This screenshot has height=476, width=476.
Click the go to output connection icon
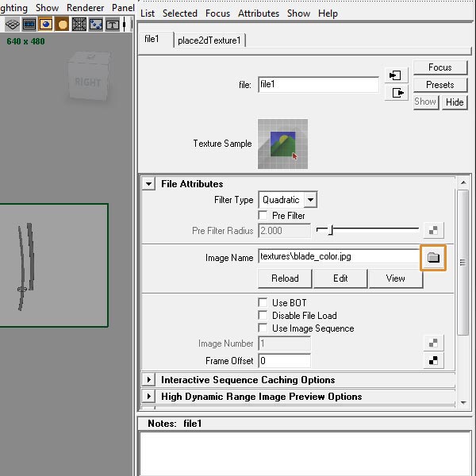396,93
